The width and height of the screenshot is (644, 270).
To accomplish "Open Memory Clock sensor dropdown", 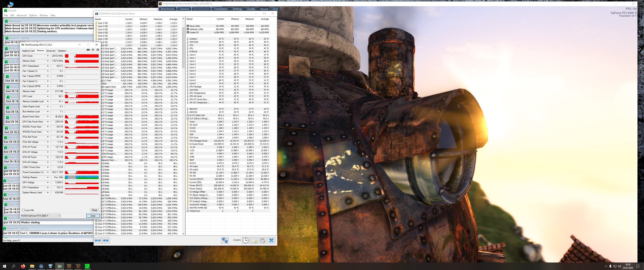I will (x=48, y=61).
